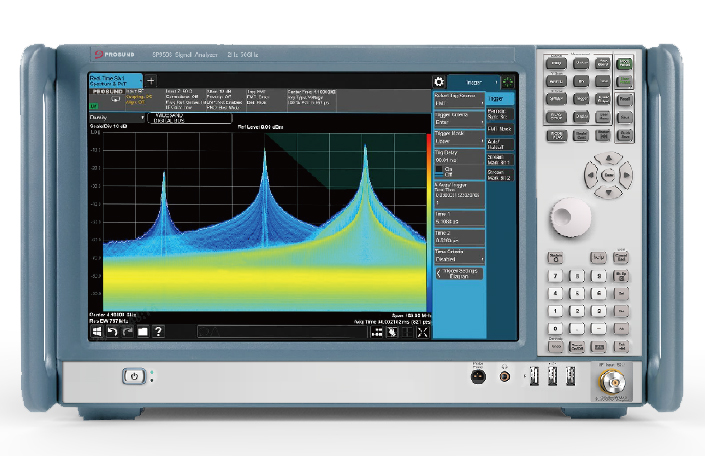This screenshot has width=705, height=470.
Task: Click the full screen expand icon
Action: [x=421, y=330]
